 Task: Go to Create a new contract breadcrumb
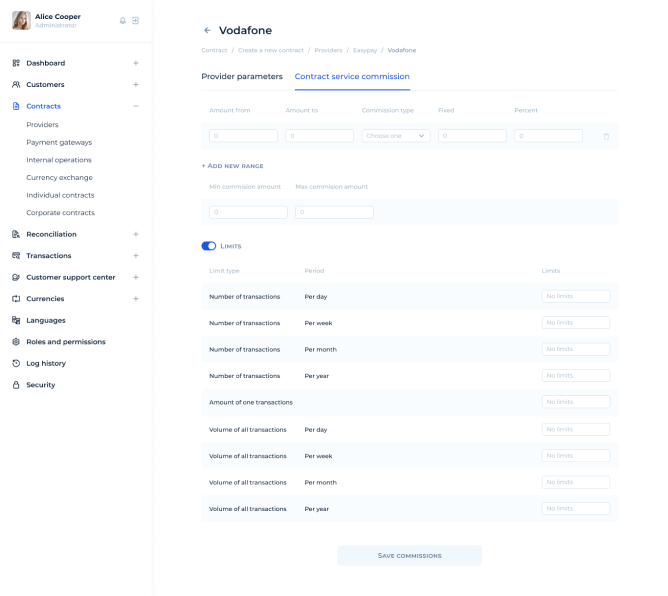tap(271, 50)
